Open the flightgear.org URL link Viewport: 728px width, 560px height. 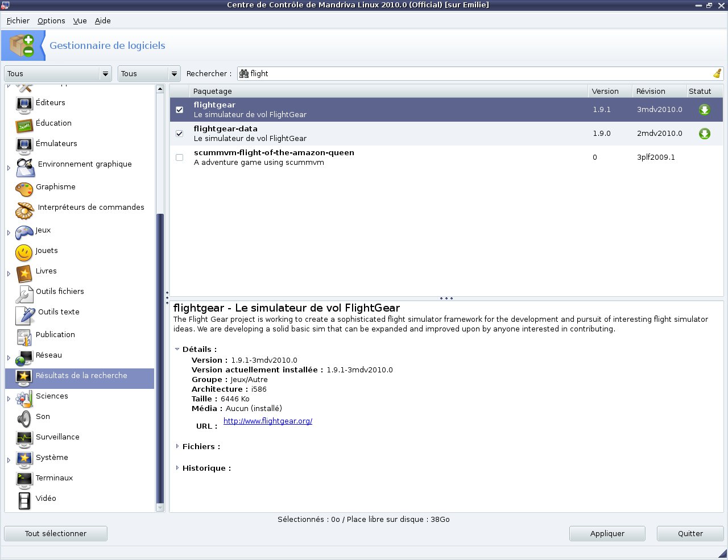(268, 421)
